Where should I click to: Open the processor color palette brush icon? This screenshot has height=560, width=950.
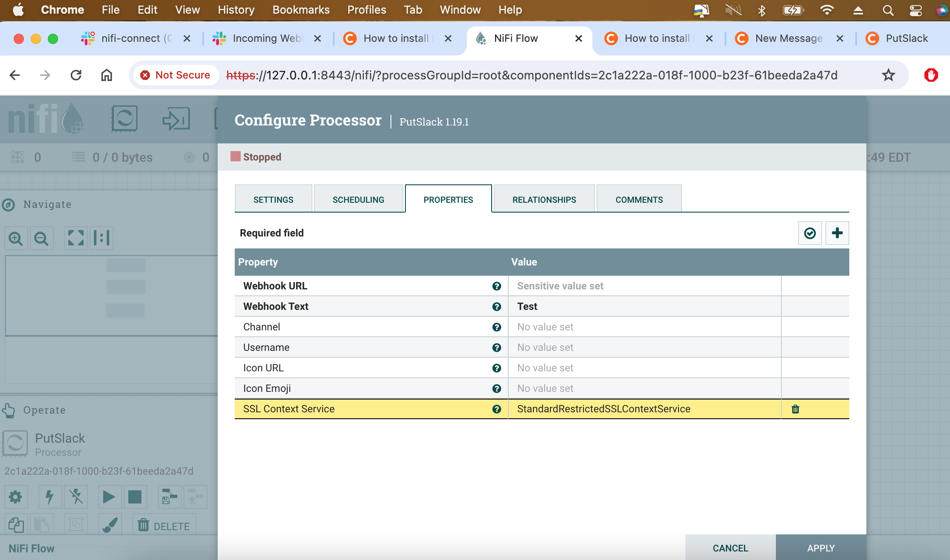tap(110, 525)
